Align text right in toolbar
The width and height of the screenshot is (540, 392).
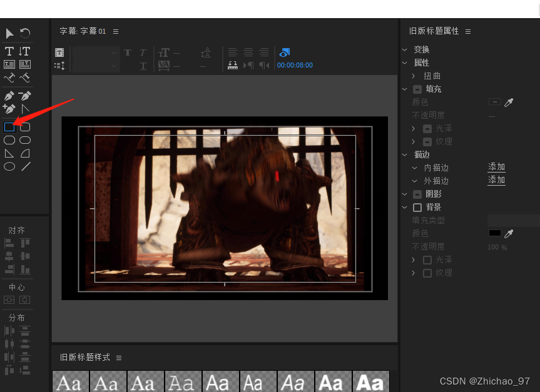264,53
